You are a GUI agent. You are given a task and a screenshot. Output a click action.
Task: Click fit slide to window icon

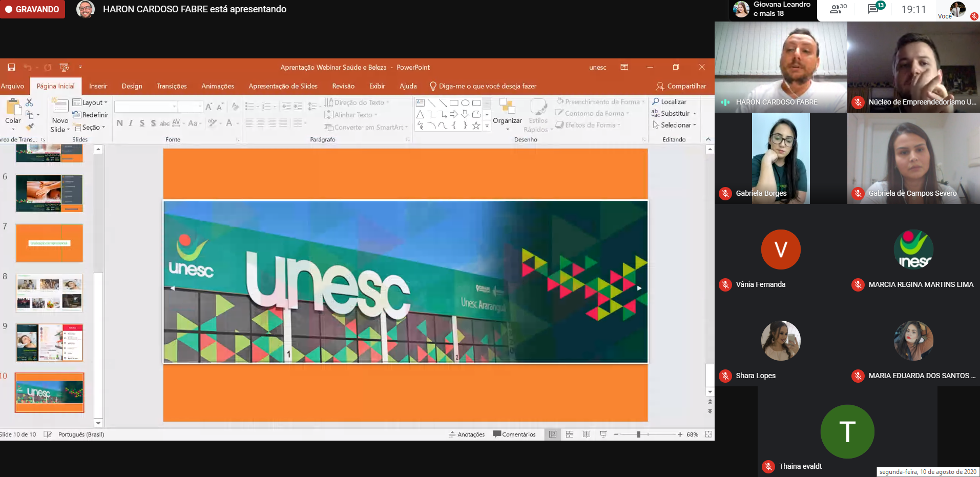point(708,434)
